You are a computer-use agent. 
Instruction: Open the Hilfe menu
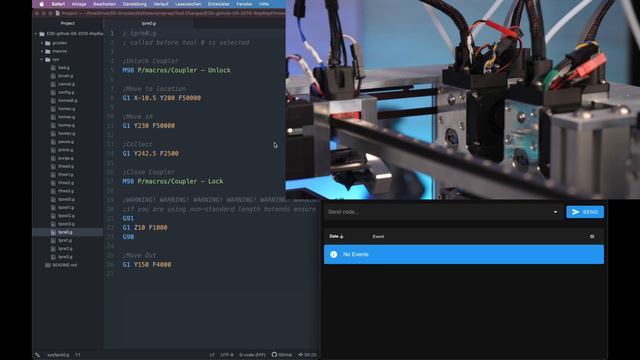(264, 4)
